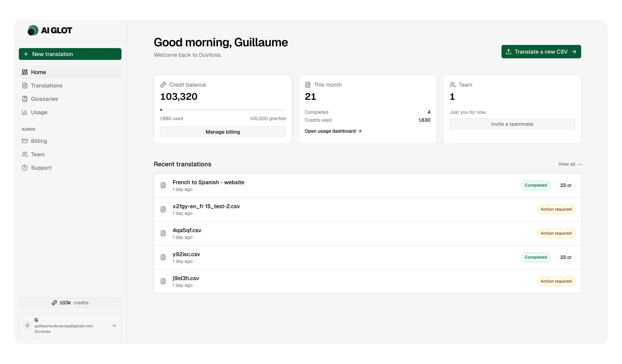The height and width of the screenshot is (364, 622).
Task: Click the Glossaries book icon
Action: [x=25, y=99]
